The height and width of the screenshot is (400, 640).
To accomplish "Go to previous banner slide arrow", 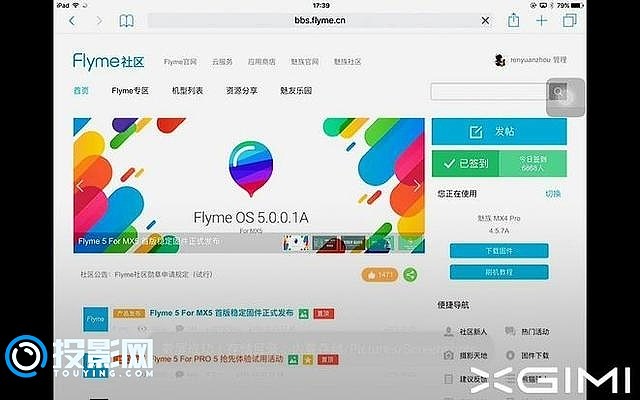I will (x=80, y=186).
